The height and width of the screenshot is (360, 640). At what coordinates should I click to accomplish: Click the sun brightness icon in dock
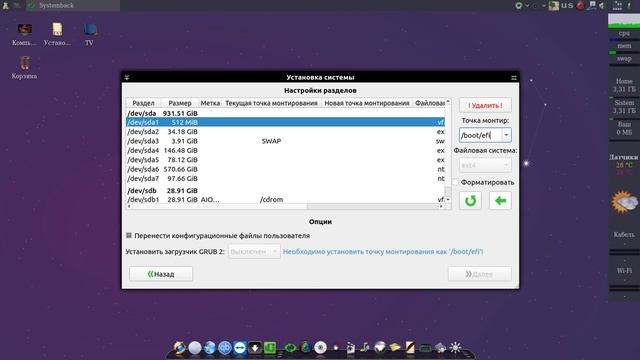(x=456, y=347)
